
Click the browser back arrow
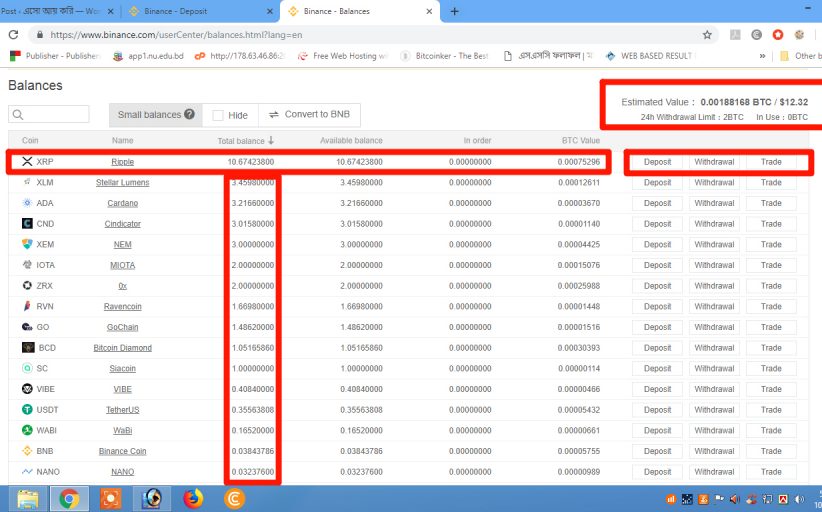pos(12,34)
